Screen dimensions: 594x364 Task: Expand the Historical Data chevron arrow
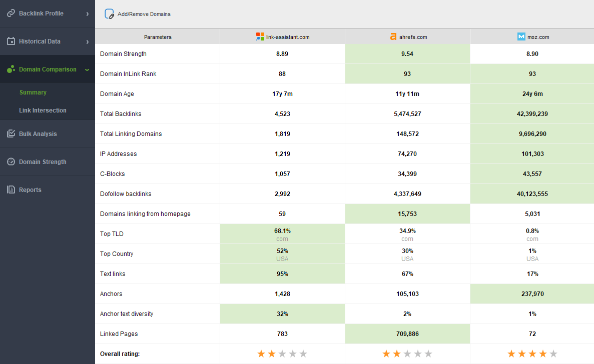coord(87,42)
